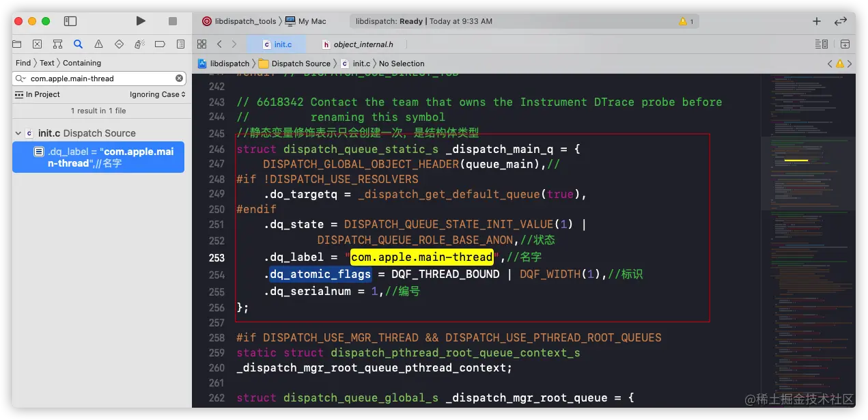Toggle code review arrows button
The width and height of the screenshot is (868, 420).
pos(841,21)
